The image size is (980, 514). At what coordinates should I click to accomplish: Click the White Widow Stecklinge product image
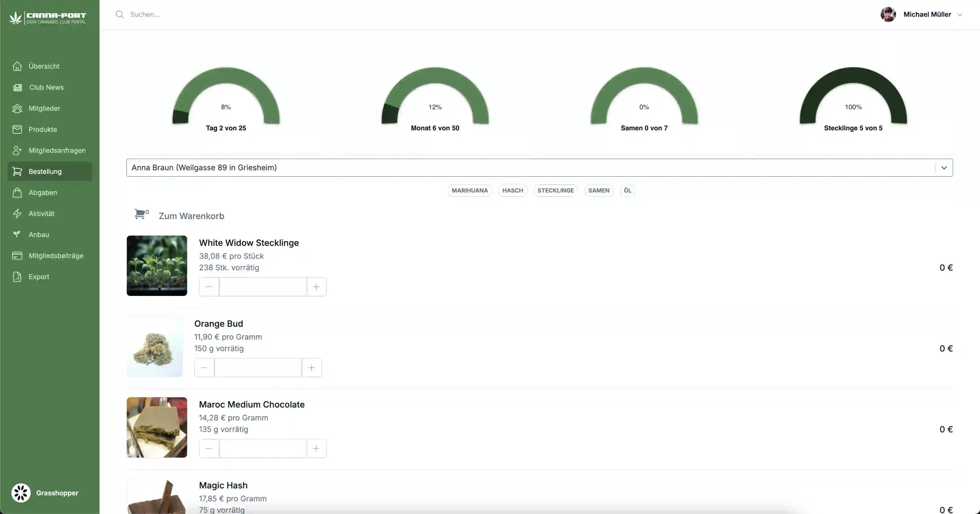157,266
